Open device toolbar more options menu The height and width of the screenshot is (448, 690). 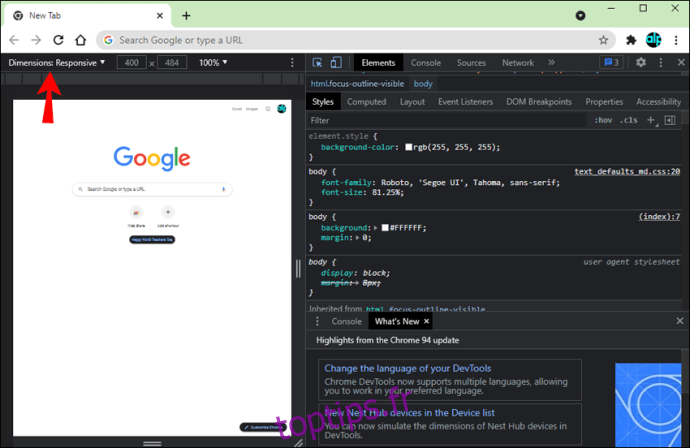(x=292, y=62)
